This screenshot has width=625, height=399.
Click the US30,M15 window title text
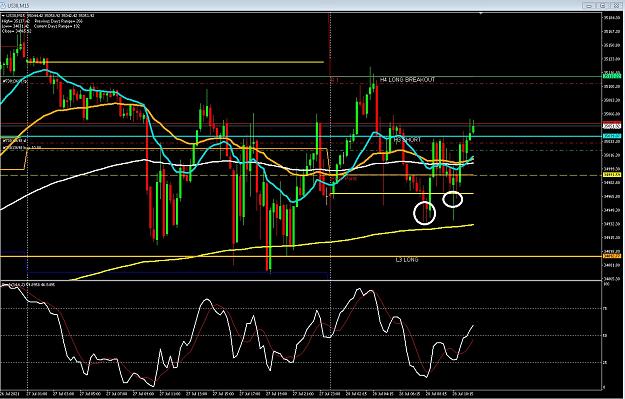(x=19, y=6)
